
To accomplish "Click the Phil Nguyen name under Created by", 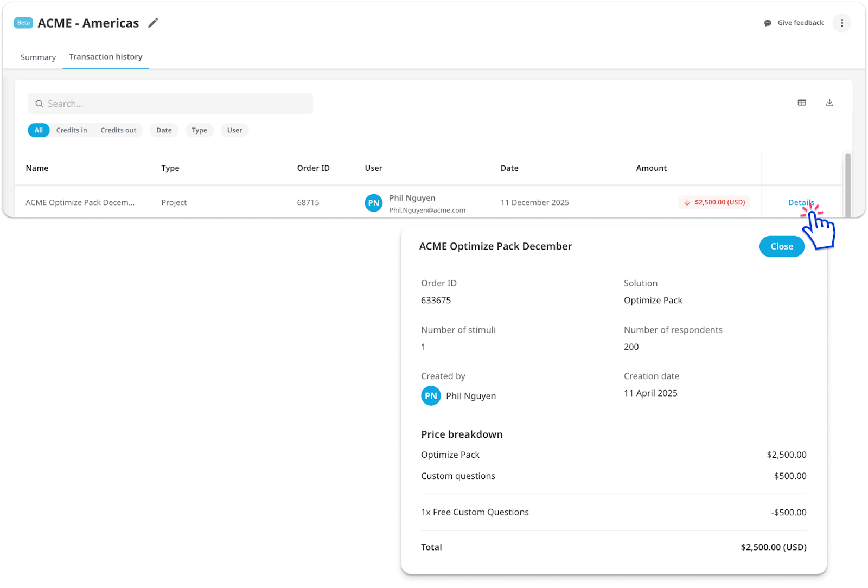I will click(x=471, y=396).
